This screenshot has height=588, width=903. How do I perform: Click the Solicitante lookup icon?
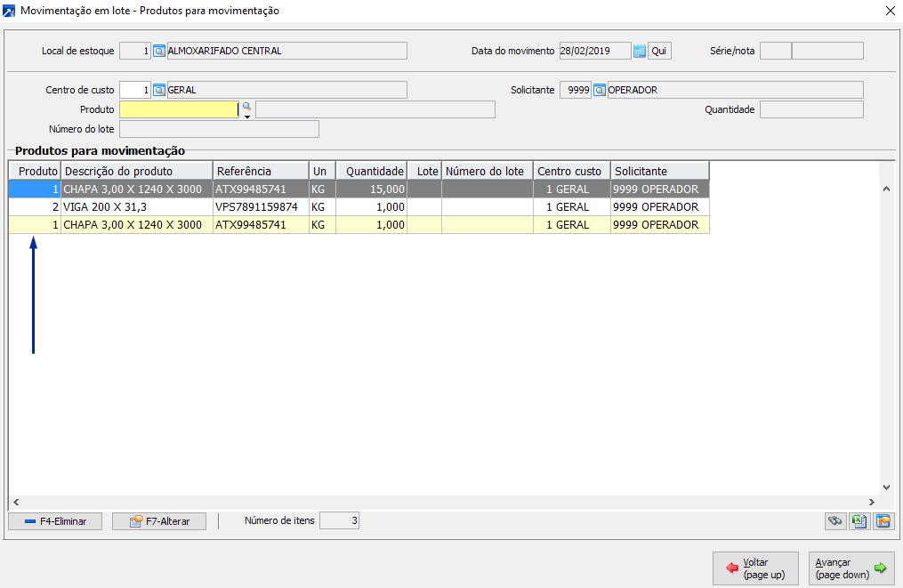[600, 90]
